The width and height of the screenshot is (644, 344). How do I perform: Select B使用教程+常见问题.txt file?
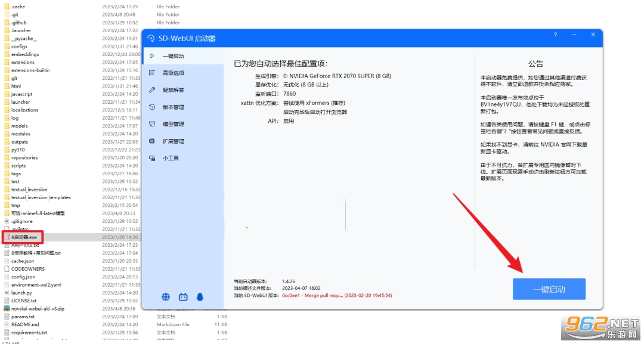[x=36, y=253]
